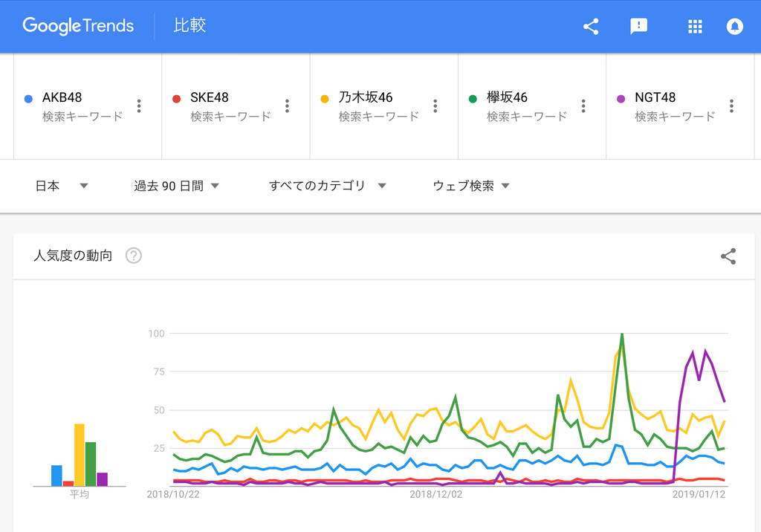Open the NGT48 more options menu
The image size is (761, 532).
pos(731,106)
